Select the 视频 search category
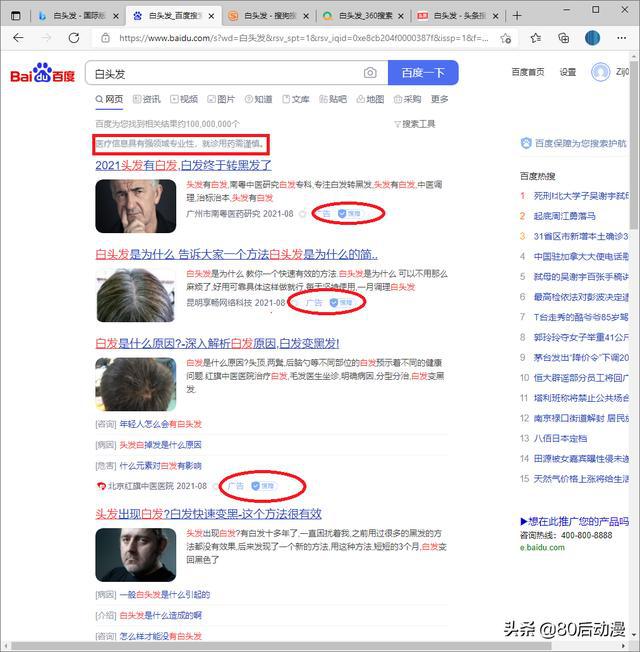 [x=184, y=99]
